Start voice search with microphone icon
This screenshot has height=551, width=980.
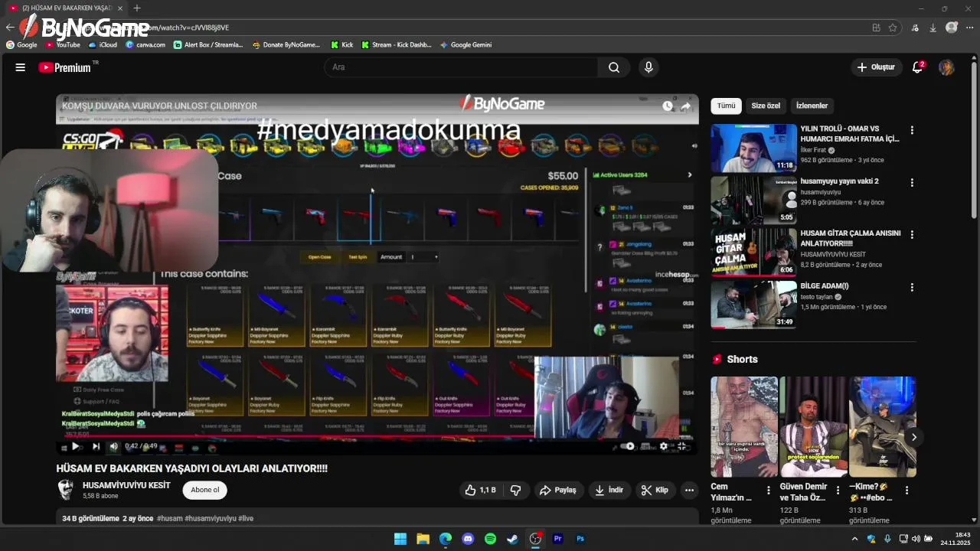pyautogui.click(x=648, y=67)
